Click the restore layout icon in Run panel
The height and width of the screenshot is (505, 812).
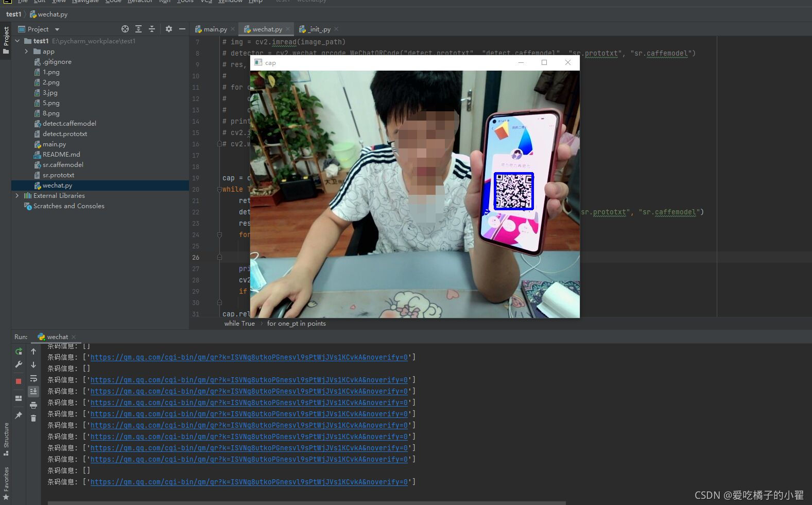point(19,398)
